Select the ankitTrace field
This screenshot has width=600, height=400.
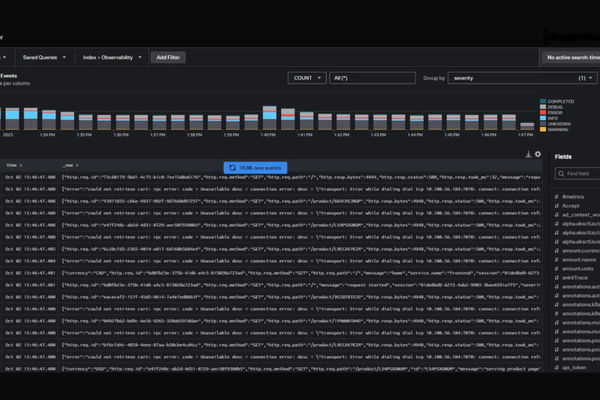click(x=577, y=278)
